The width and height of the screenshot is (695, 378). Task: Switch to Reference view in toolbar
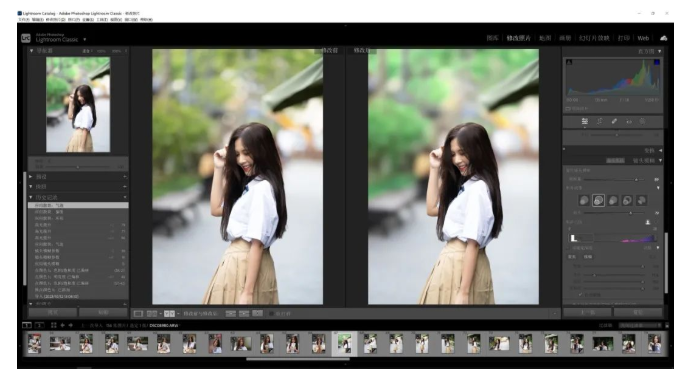pos(152,314)
